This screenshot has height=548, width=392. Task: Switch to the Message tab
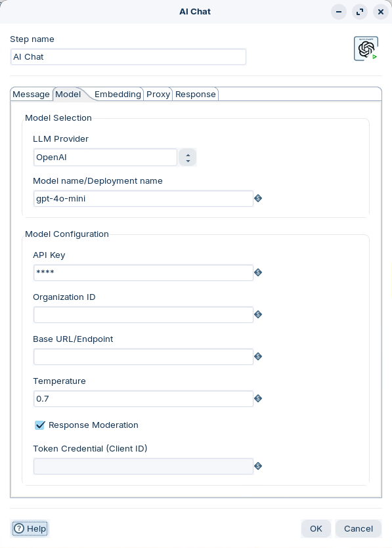(x=31, y=94)
